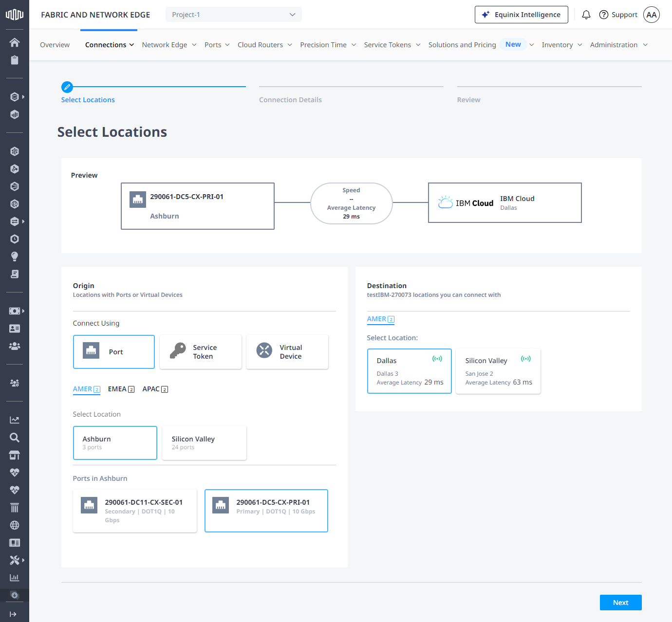672x622 pixels.
Task: Select the swap-arrows hexagon sidebar icon
Action: tap(15, 221)
